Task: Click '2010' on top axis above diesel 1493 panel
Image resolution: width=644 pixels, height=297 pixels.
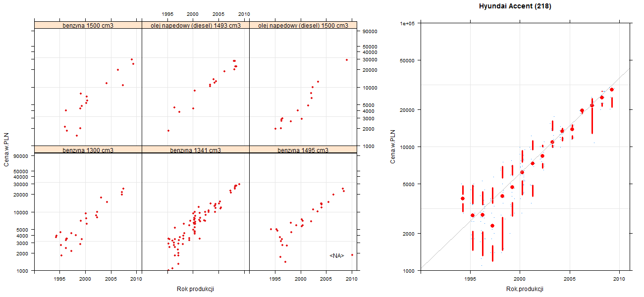Action: pyautogui.click(x=244, y=14)
